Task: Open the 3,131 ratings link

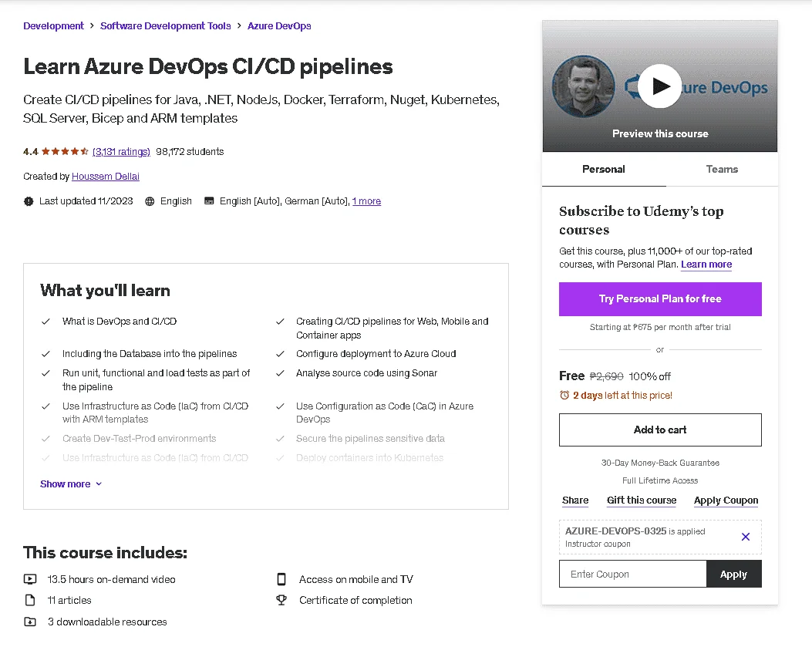Action: click(121, 151)
